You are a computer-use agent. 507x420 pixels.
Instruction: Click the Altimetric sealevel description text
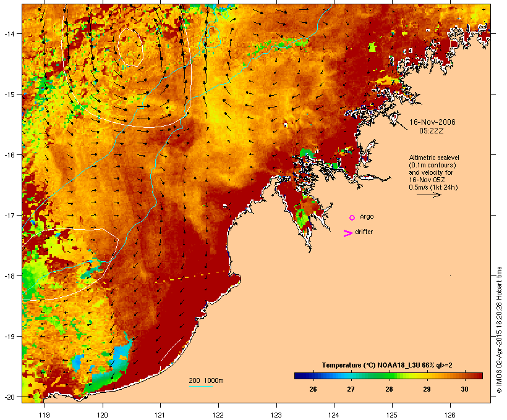point(434,172)
